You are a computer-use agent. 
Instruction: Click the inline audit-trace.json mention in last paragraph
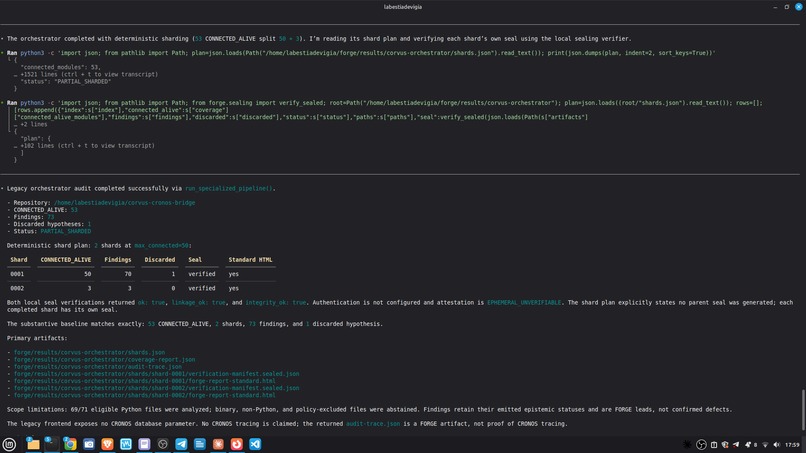click(x=373, y=424)
